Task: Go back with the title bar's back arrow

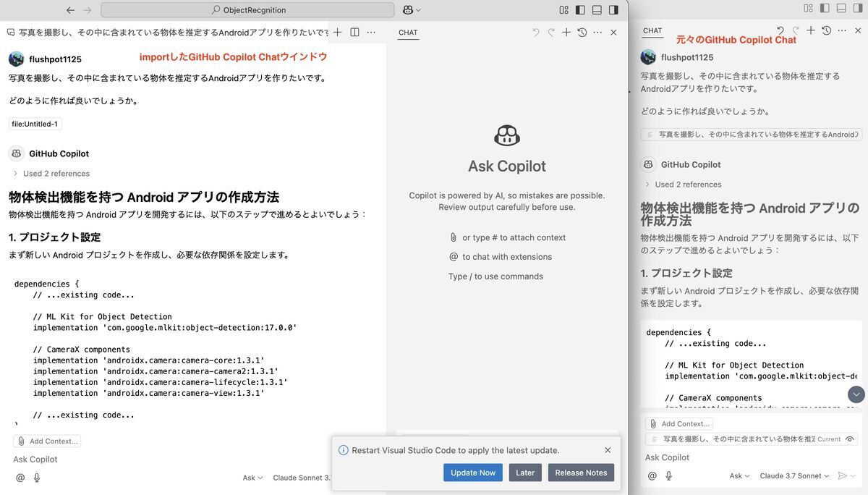Action: click(70, 10)
